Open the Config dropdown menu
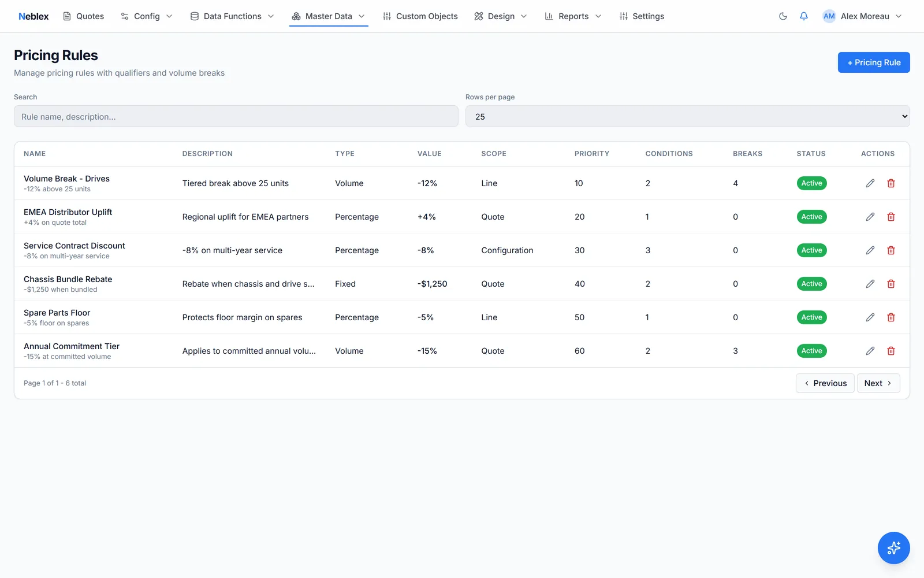Image resolution: width=924 pixels, height=578 pixels. tap(147, 16)
